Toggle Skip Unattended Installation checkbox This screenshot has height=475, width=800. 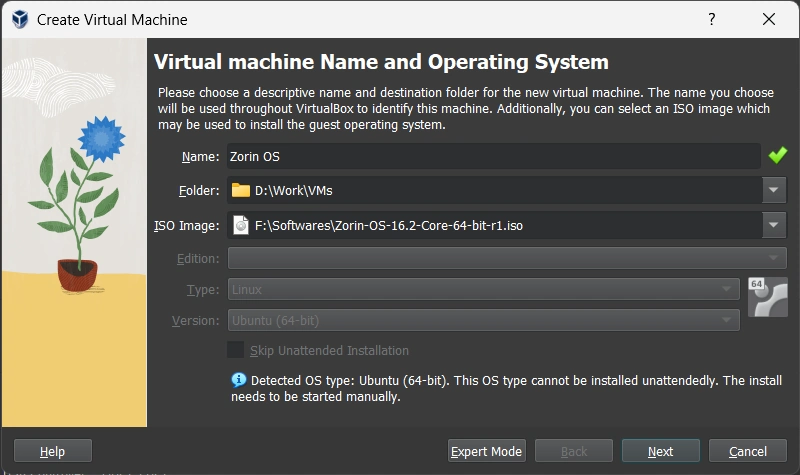[236, 350]
